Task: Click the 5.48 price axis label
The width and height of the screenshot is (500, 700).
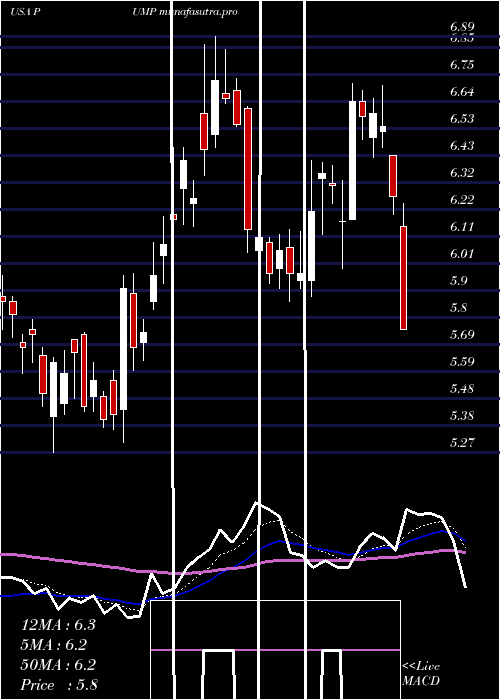Action: coord(462,388)
